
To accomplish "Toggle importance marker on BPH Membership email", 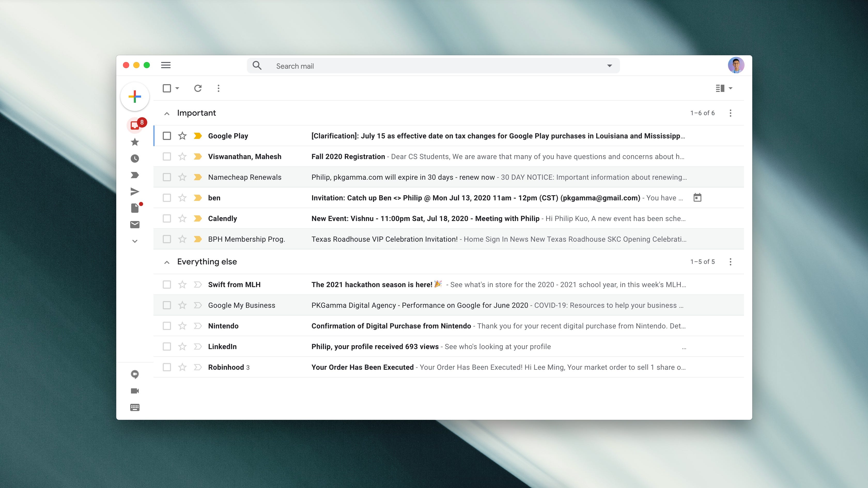I will (x=198, y=239).
